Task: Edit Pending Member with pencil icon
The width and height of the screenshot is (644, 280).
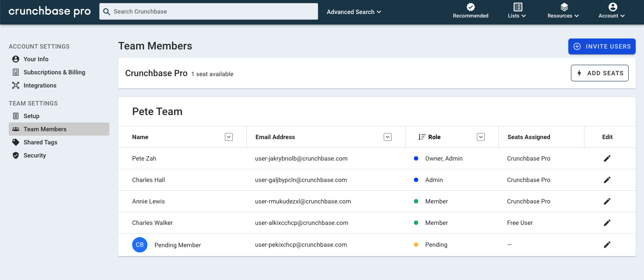Action: 607,245
